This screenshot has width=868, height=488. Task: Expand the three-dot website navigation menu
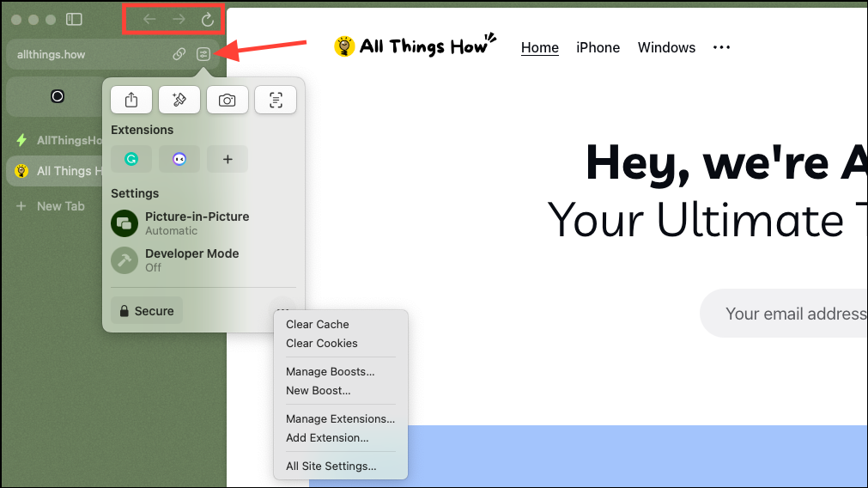point(721,47)
